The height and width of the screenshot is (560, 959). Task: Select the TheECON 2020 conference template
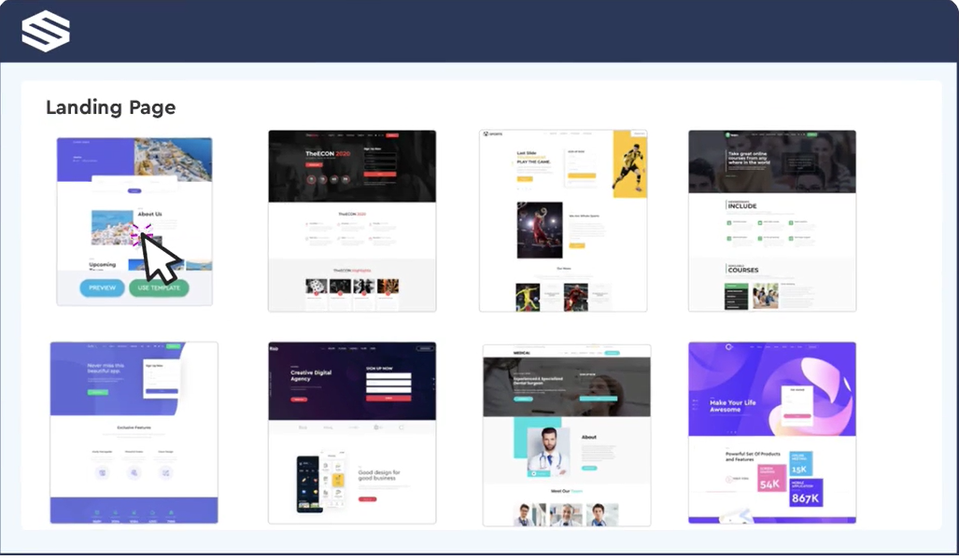(352, 220)
